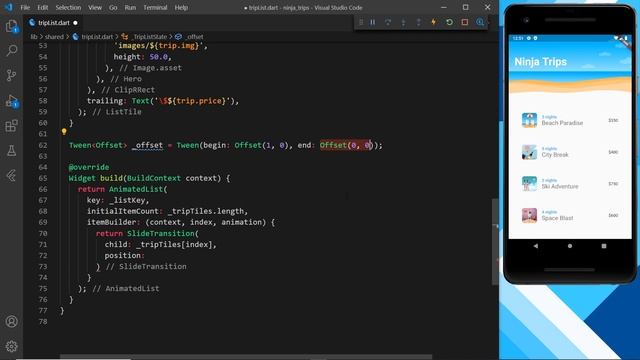Viewport: 640px width, 360px height.
Task: Tap the Beach Paradise trip in emulator
Action: (x=570, y=120)
